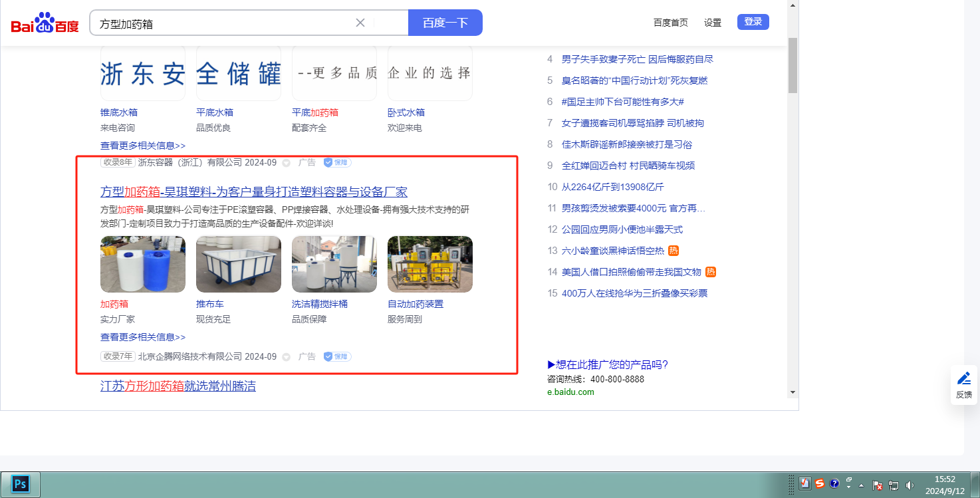
Task: Click 想在此推广您的产品吗? link
Action: (608, 364)
